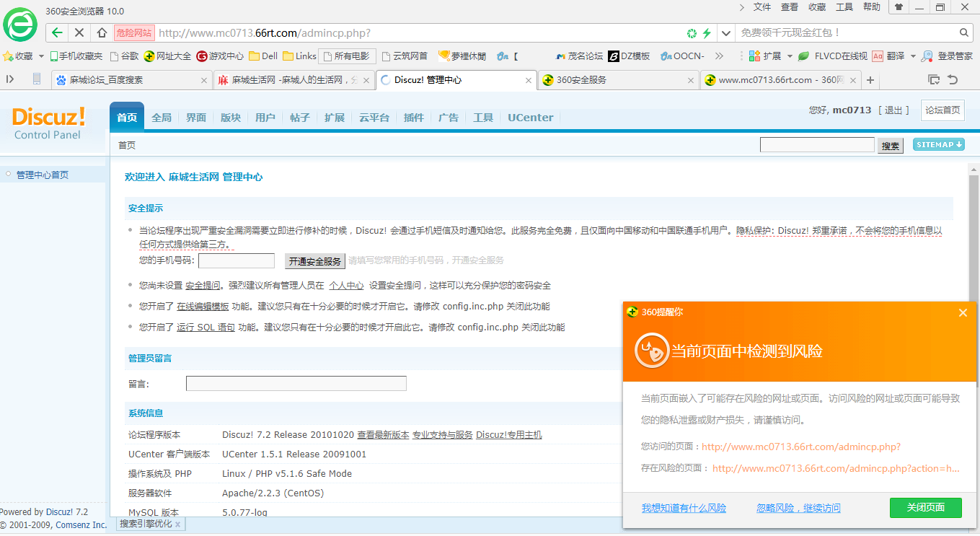Click the green 关闭页面 button
This screenshot has height=536, width=980.
[x=926, y=508]
